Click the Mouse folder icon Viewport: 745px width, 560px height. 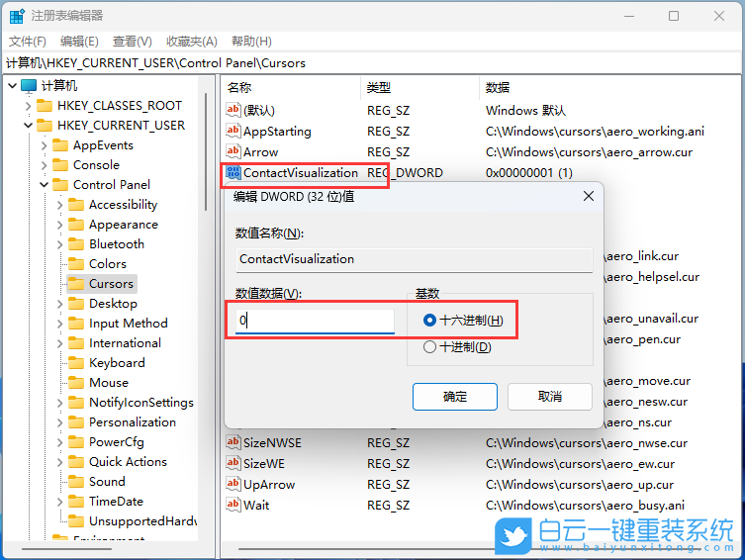76,383
